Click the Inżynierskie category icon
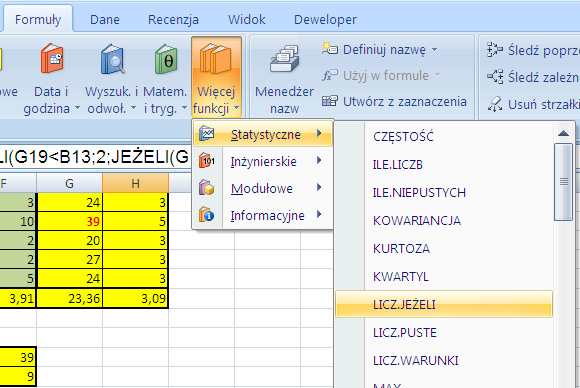580x388 pixels. (206, 161)
